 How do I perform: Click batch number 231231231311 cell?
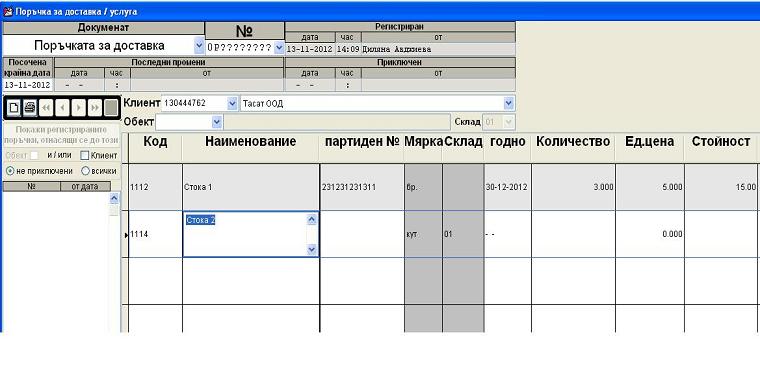pos(362,187)
